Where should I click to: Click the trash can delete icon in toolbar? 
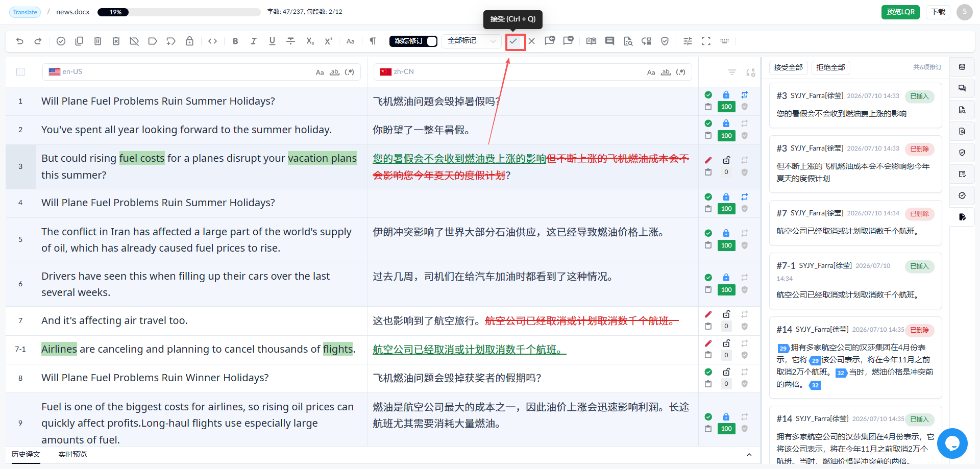point(97,41)
